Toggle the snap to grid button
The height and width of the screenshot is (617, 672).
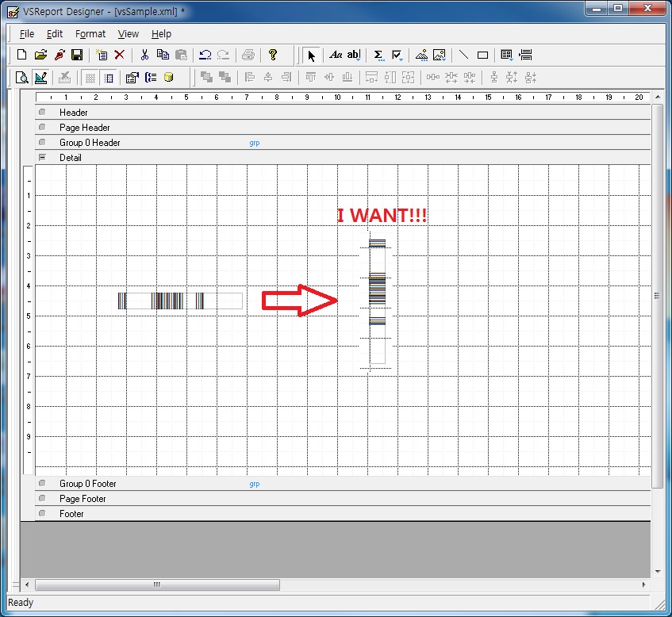(109, 78)
